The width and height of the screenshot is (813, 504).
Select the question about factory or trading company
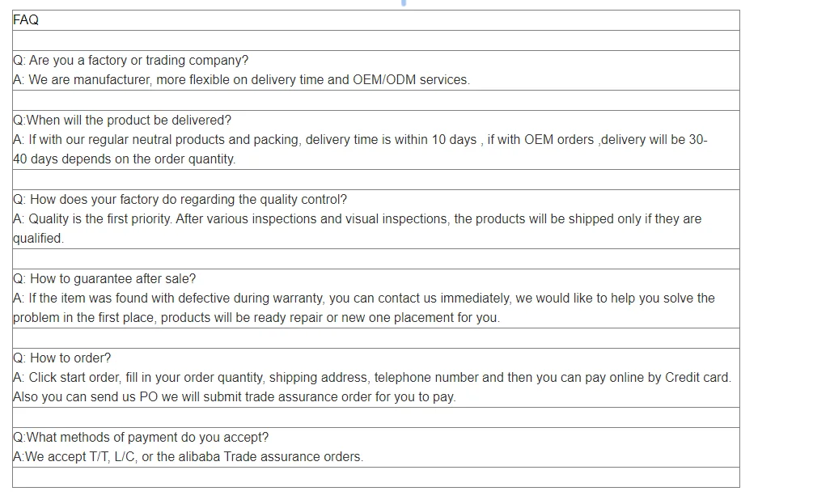coord(131,61)
